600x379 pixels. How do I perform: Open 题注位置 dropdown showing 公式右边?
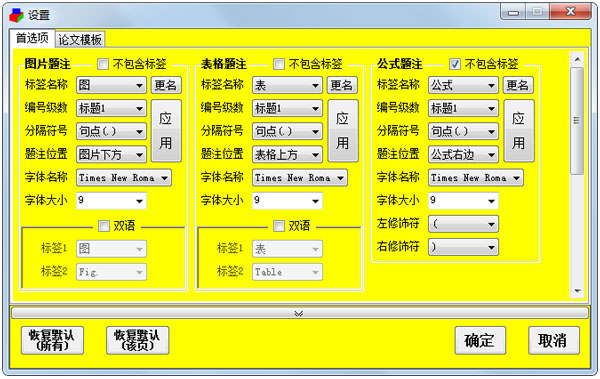pyautogui.click(x=463, y=155)
